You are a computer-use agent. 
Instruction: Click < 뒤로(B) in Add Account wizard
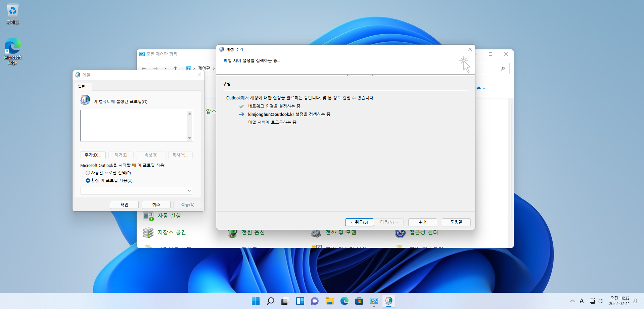click(x=360, y=222)
